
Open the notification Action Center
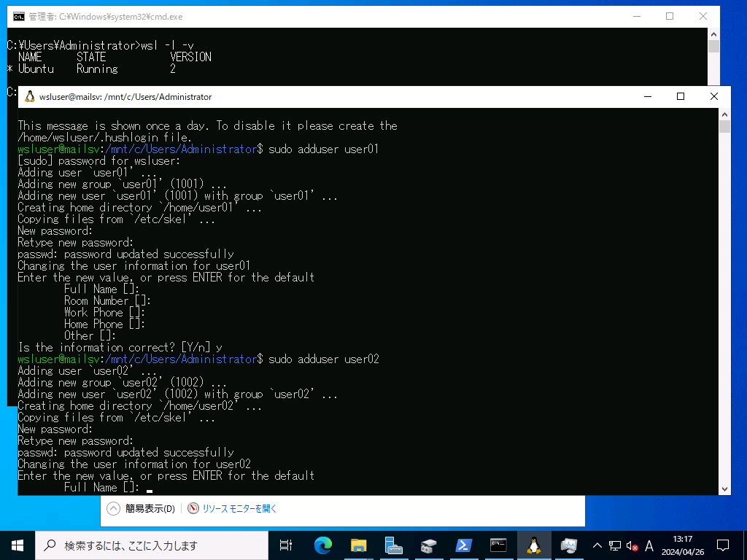point(722,545)
